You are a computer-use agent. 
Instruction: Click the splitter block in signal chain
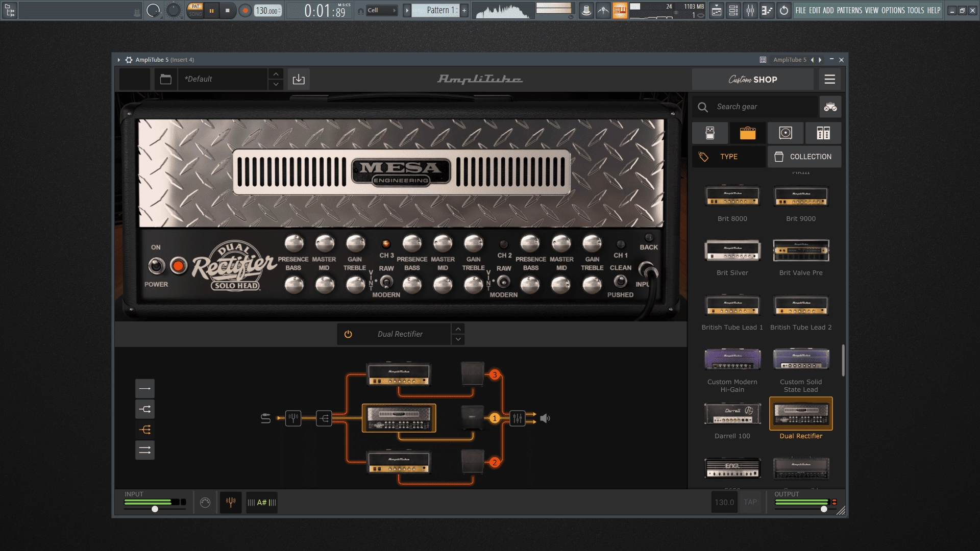(x=324, y=418)
